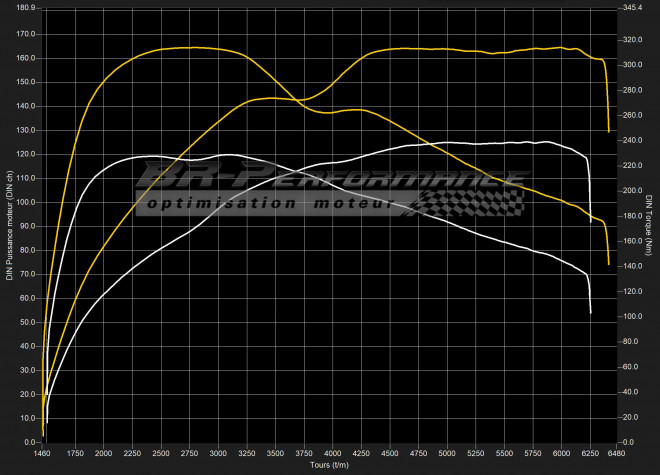Click the 6000 tick on the RPM axis

[x=561, y=453]
